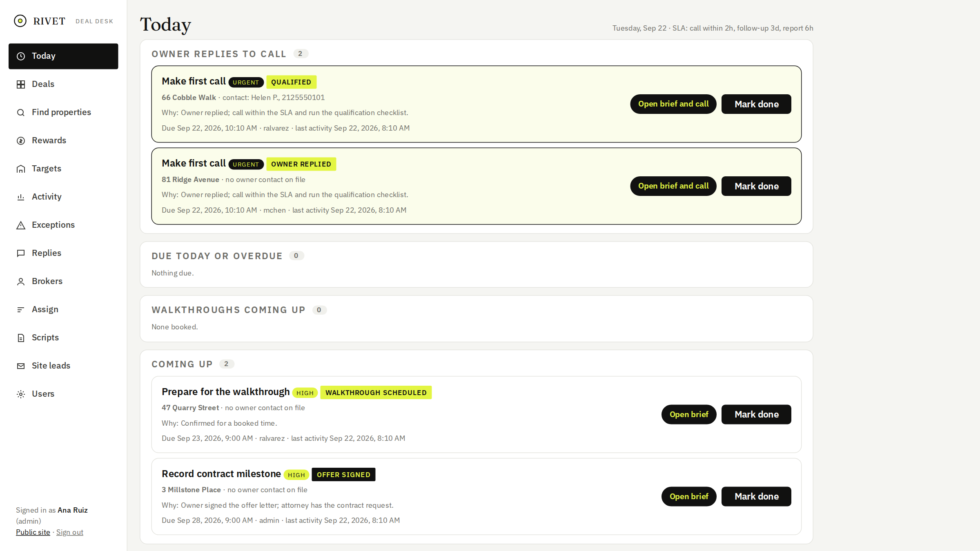
Task: Click the magnifier icon beside Find properties
Action: [x=21, y=113]
